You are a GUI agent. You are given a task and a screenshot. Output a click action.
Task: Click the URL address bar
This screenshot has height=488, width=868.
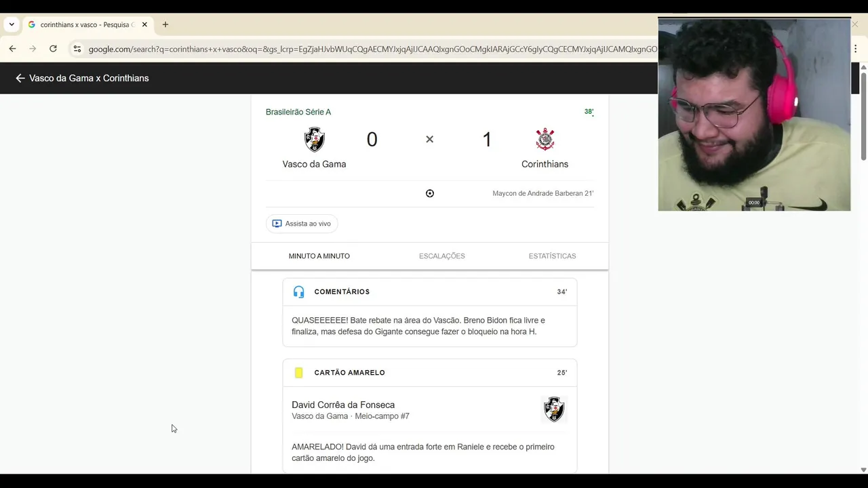click(372, 49)
